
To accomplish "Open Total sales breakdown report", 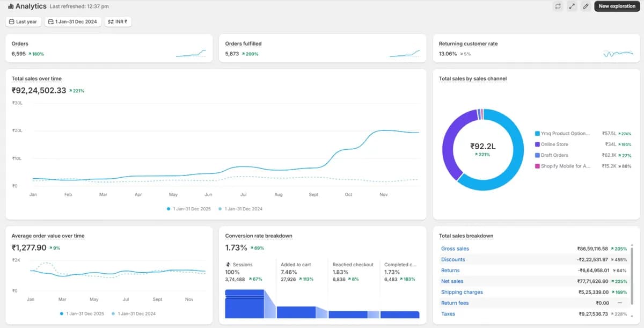I will (466, 236).
